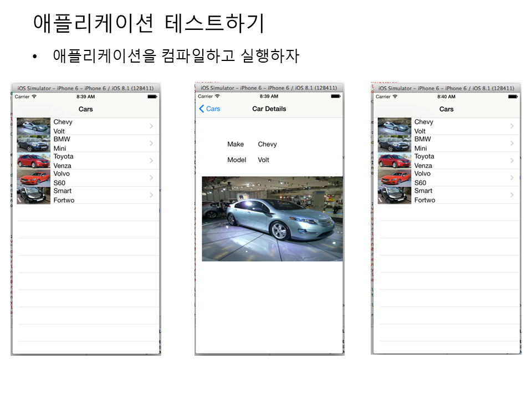Click the large Chevy Volt photo in Car Details
Viewport: 532px width, 399px height.
click(272, 219)
